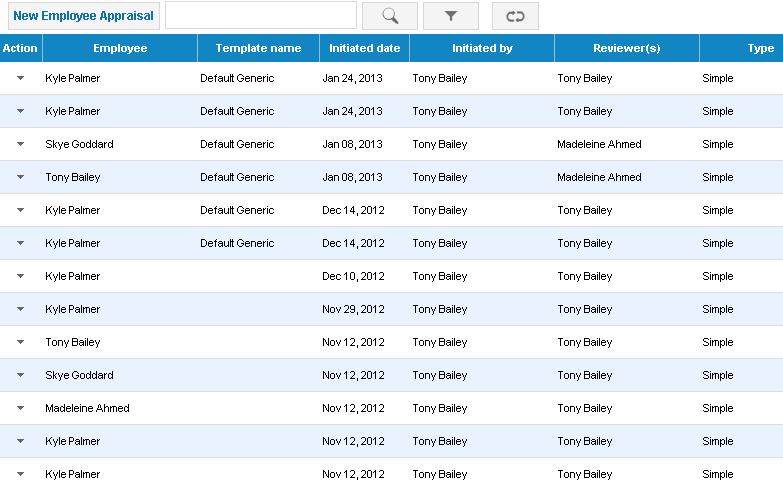This screenshot has width=783, height=484.
Task: Open the funnel filter icon
Action: pos(450,16)
